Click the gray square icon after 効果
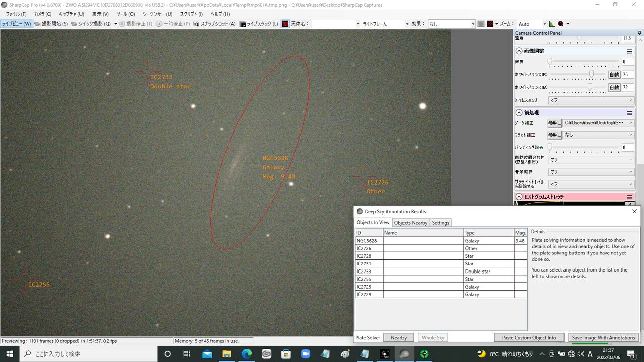This screenshot has height=362, width=644. [481, 24]
